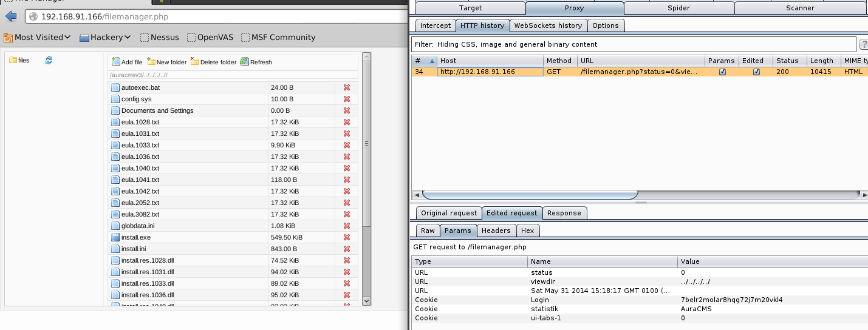The image size is (868, 330).
Task: Toggle the Edited checkbox in row 34
Action: [756, 72]
